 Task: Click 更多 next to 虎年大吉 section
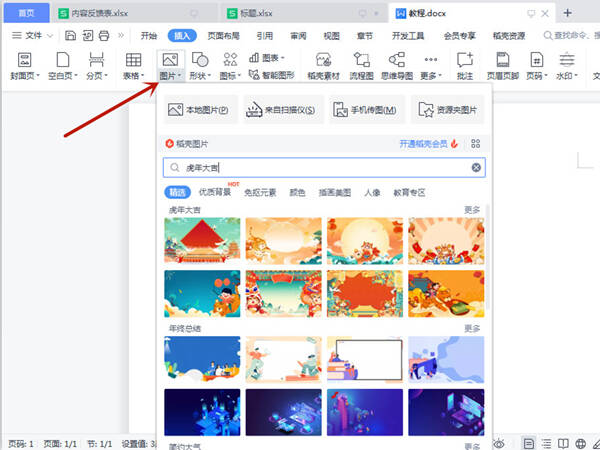tap(472, 210)
